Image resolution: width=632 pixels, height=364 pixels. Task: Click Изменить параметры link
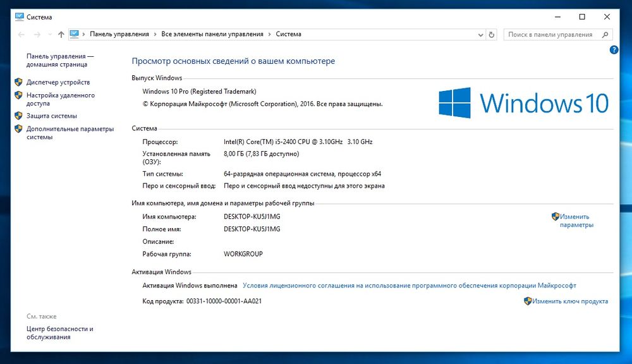(576, 221)
